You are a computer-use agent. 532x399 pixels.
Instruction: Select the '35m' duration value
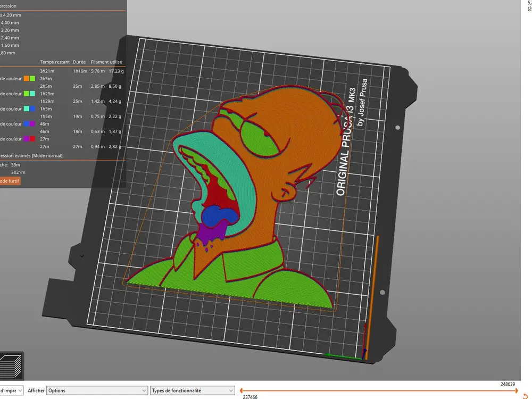click(x=77, y=86)
